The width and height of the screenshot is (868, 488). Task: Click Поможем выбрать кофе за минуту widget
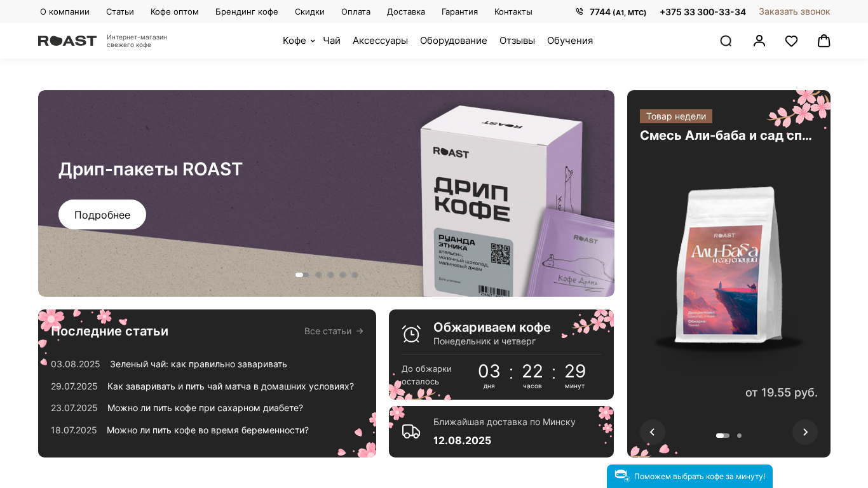[689, 477]
